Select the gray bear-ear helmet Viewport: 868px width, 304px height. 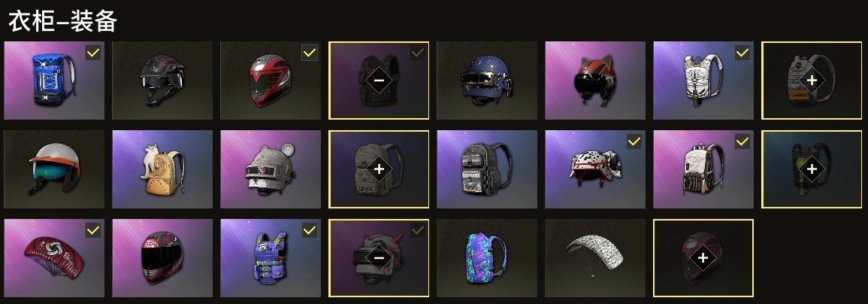pos(270,169)
